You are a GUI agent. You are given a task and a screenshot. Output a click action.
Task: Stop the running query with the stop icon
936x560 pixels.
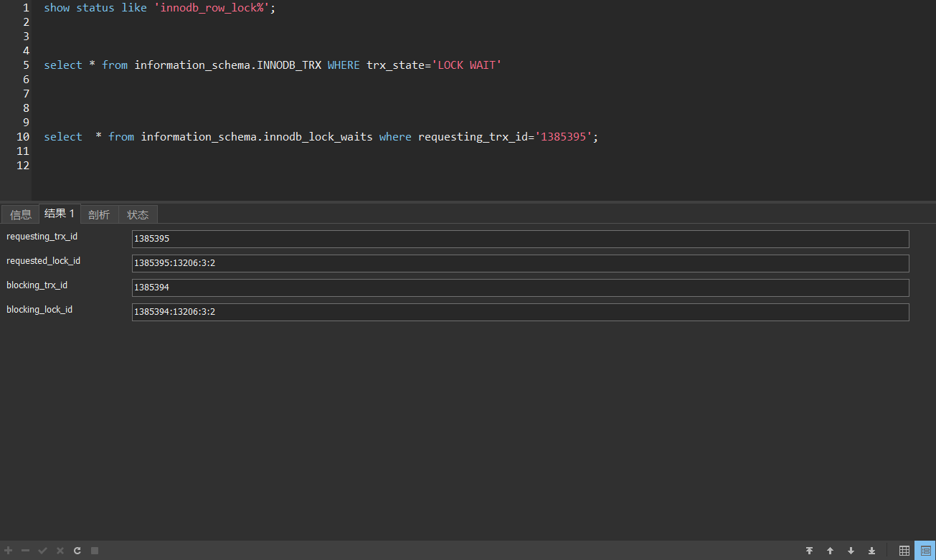click(x=94, y=550)
